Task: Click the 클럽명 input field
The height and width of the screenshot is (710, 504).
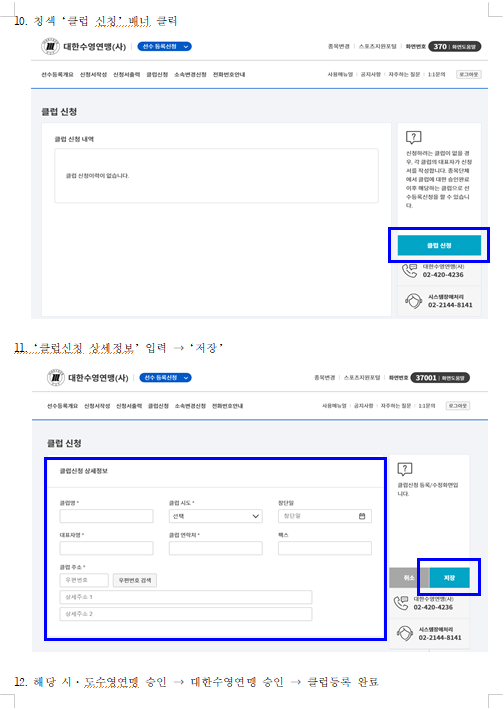Action: click(106, 516)
